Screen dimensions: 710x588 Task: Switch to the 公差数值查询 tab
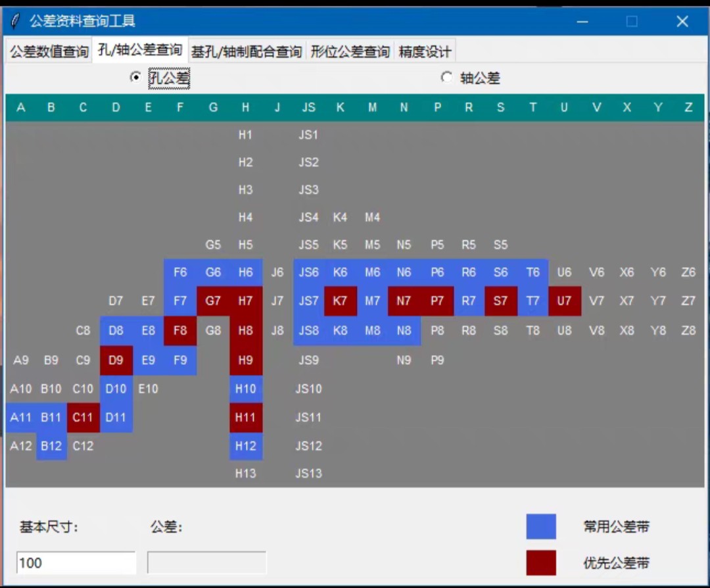tap(49, 51)
